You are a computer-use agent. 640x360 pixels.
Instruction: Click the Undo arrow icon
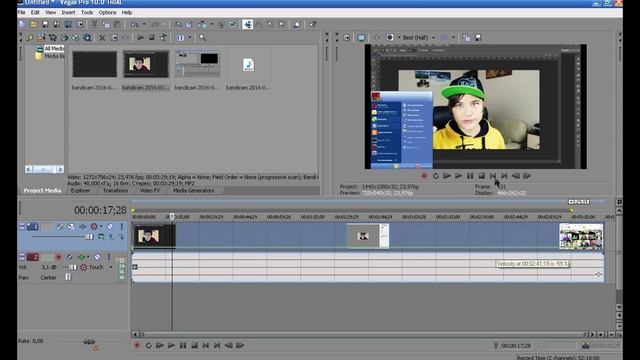point(134,24)
